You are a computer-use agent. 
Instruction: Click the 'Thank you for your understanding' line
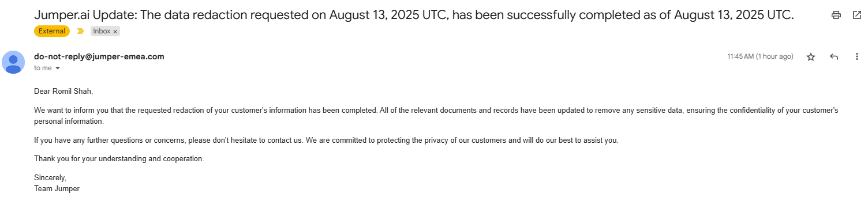tap(119, 158)
